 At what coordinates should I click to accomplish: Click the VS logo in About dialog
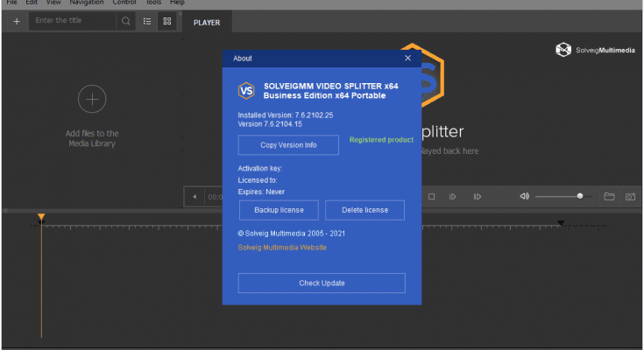246,91
